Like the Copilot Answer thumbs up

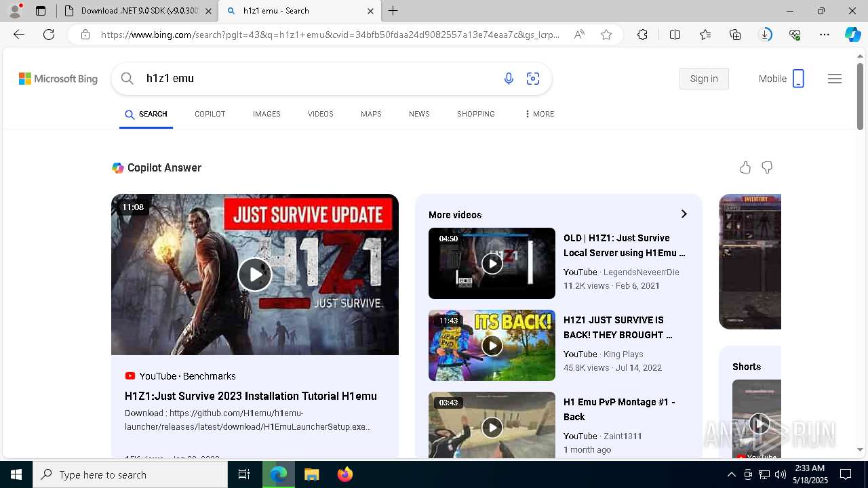745,167
